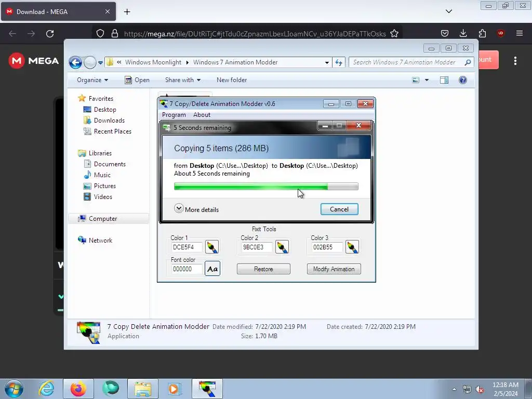
Task: Expand More details in copy dialog
Action: 196,209
